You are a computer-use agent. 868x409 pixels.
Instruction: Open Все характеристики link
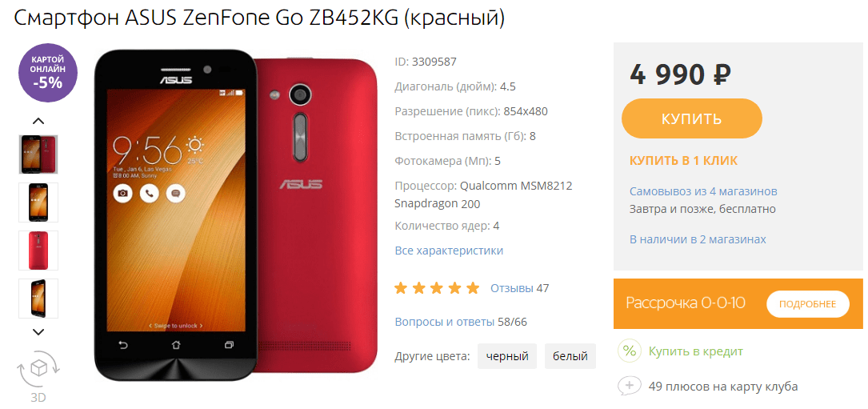point(449,251)
